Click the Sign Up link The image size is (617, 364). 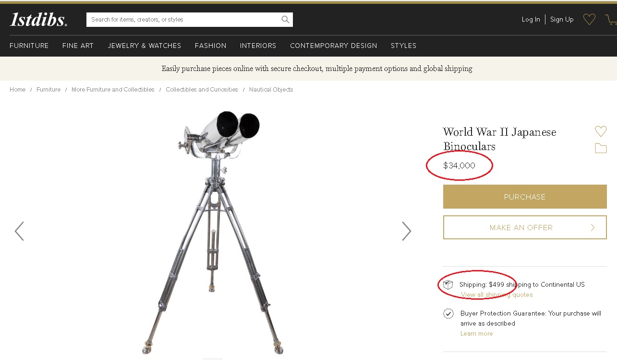point(562,20)
